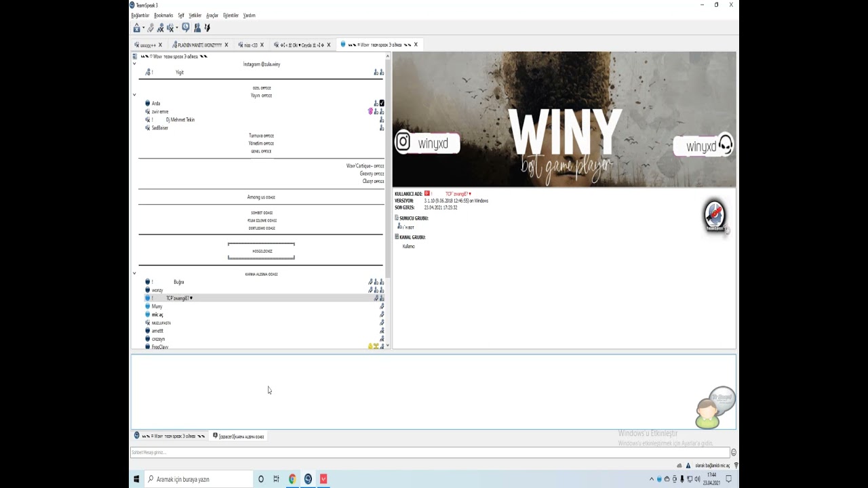The width and height of the screenshot is (868, 488).
Task: Select user mic aç
Action: [x=157, y=314]
